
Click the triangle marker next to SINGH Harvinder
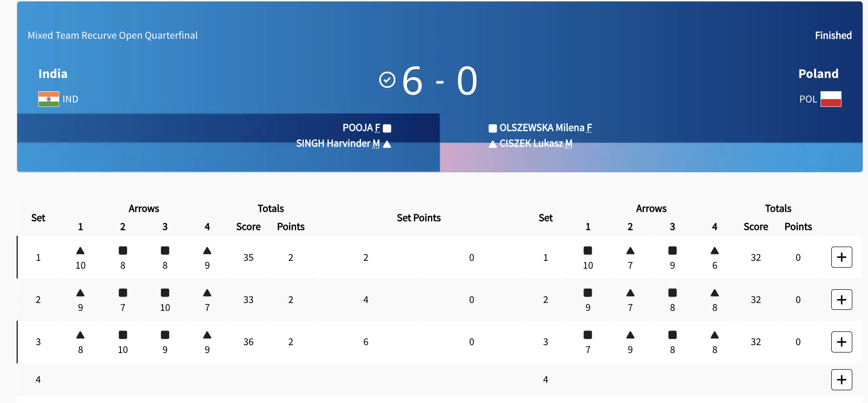[x=387, y=144]
